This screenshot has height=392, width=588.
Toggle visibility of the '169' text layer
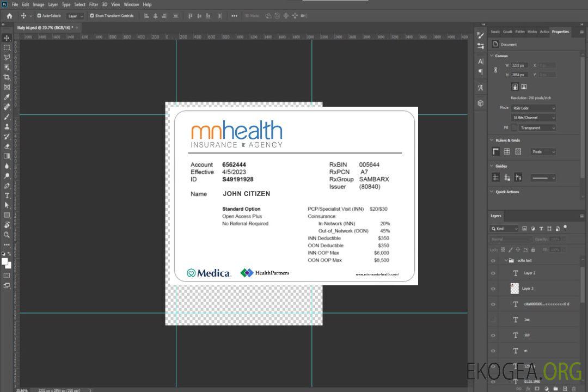(493, 335)
